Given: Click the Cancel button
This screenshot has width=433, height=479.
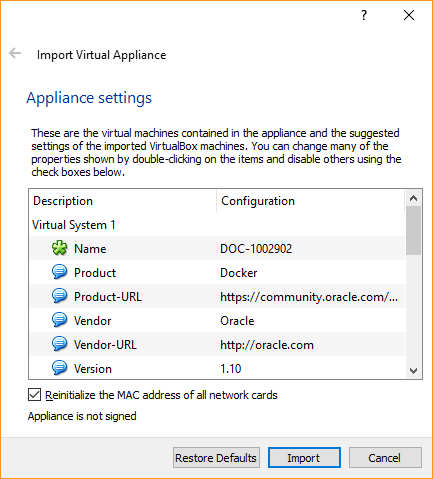Looking at the screenshot, I should (x=385, y=458).
